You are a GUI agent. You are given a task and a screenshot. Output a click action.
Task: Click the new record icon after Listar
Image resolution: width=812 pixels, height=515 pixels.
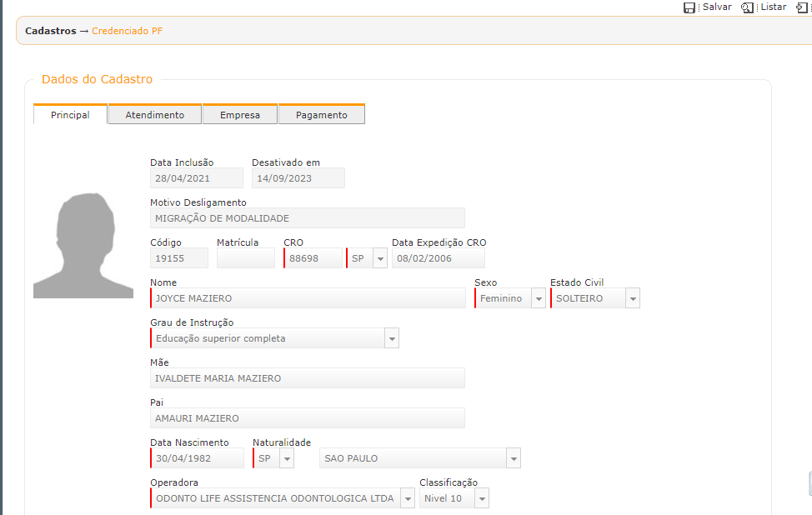[803, 7]
